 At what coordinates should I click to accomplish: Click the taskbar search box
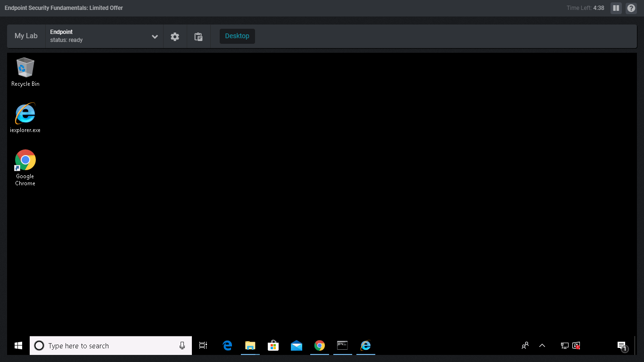coord(111,346)
